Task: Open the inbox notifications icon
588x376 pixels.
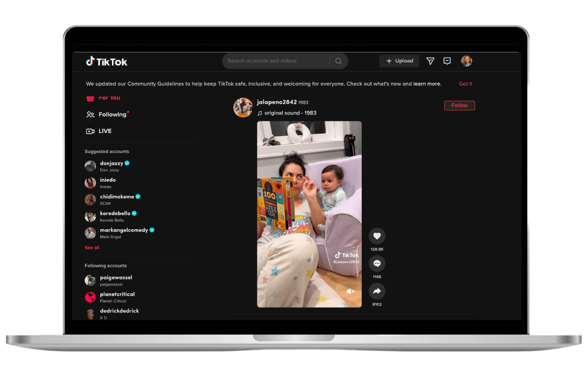Action: [447, 61]
